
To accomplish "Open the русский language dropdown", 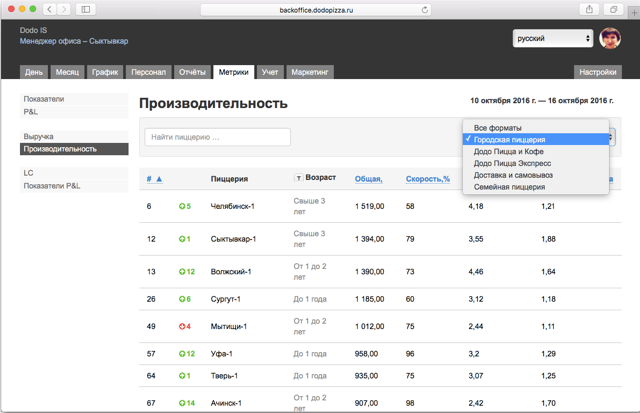I will point(553,38).
